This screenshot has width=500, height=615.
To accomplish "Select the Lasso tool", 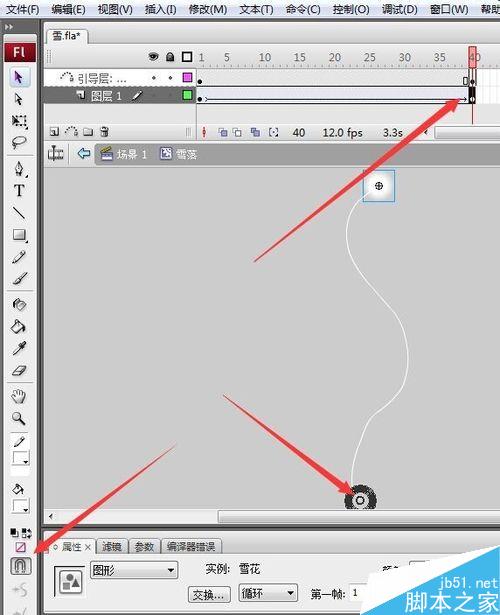I will click(19, 142).
